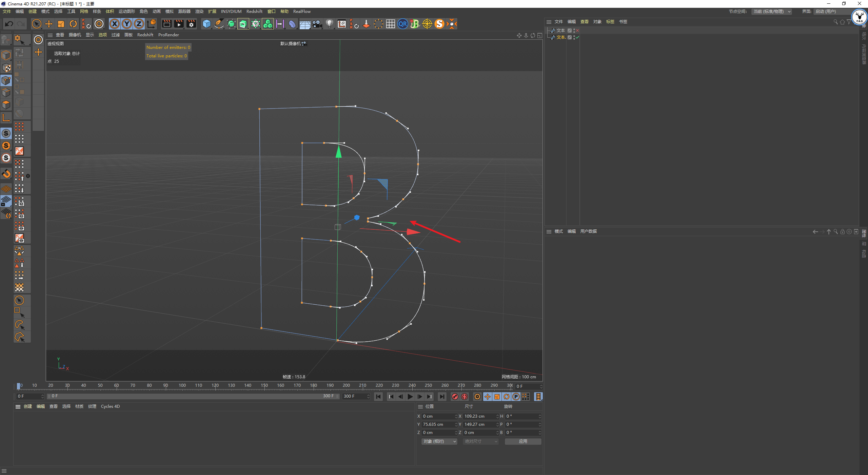Toggle Y axis lock
868x475 pixels.
pyautogui.click(x=127, y=24)
